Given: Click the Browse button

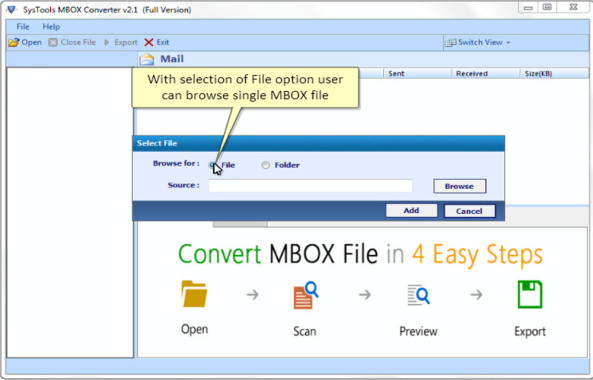Looking at the screenshot, I should [459, 186].
